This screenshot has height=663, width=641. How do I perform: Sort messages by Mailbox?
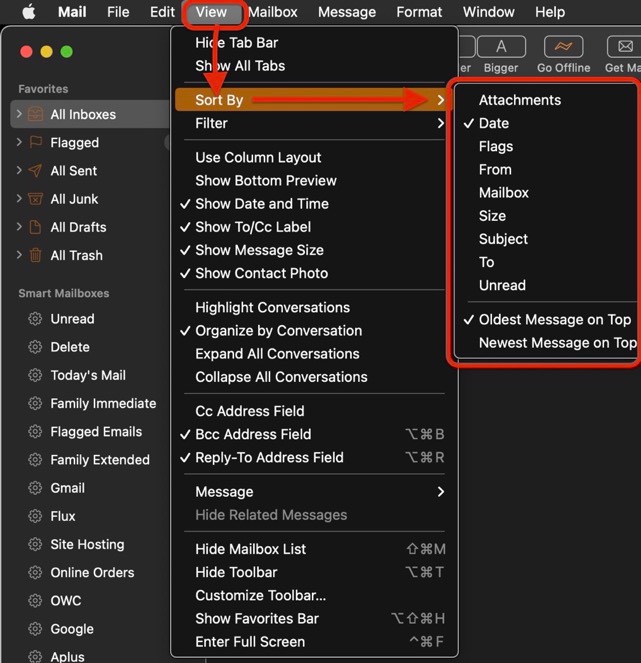click(548, 193)
